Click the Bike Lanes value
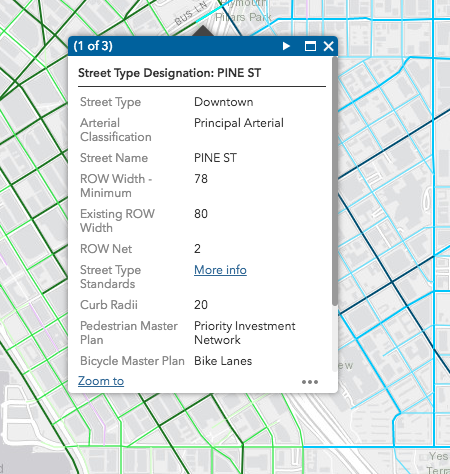The height and width of the screenshot is (474, 450). [x=223, y=361]
